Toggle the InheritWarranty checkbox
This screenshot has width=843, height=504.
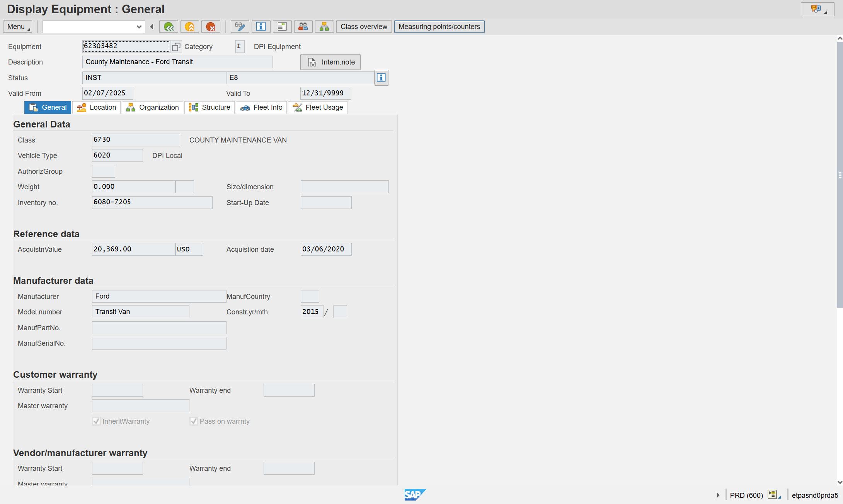click(x=97, y=421)
